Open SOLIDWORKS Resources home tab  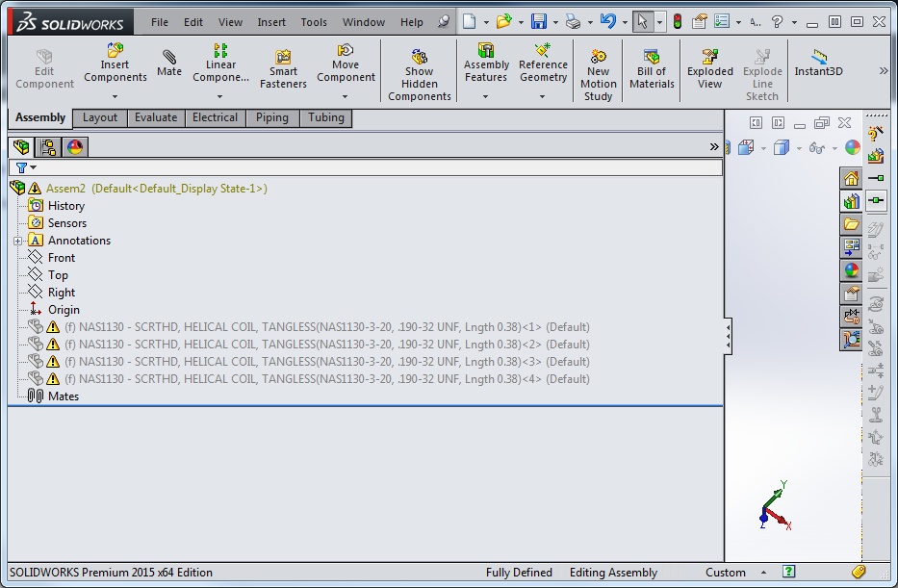(851, 179)
